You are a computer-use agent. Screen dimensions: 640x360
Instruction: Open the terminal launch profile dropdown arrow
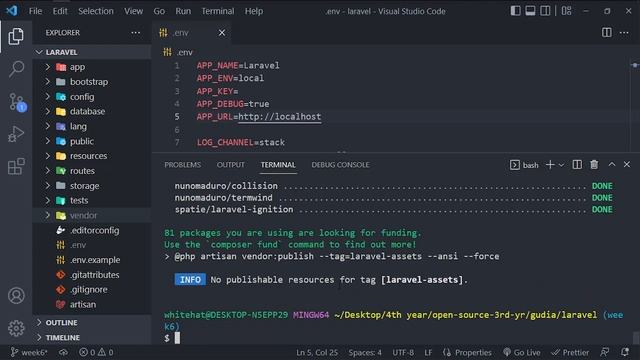561,165
